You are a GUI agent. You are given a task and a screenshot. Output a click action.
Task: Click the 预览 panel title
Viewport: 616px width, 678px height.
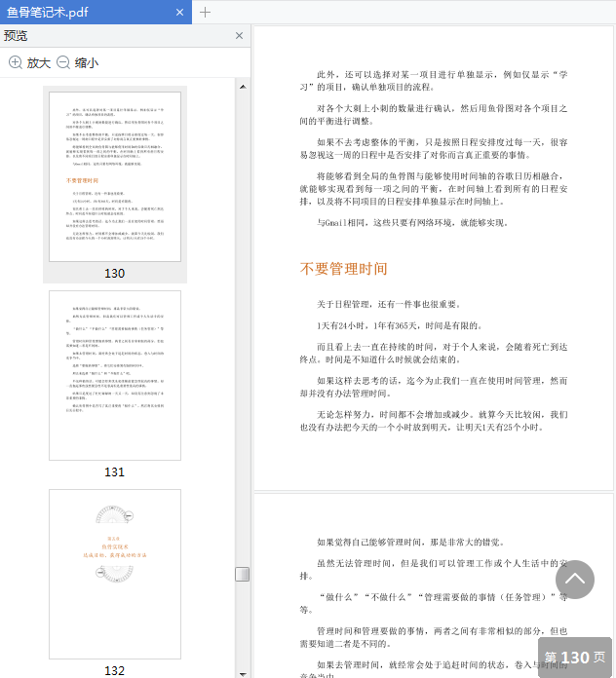click(x=16, y=36)
